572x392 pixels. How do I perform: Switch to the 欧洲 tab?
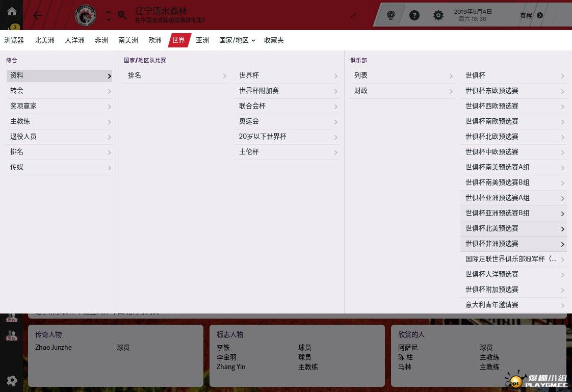155,40
